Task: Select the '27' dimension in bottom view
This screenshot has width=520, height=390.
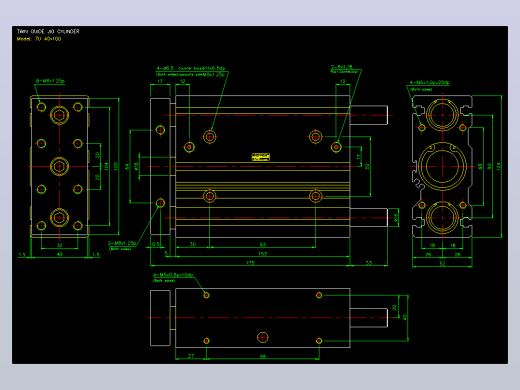Action: (191, 356)
